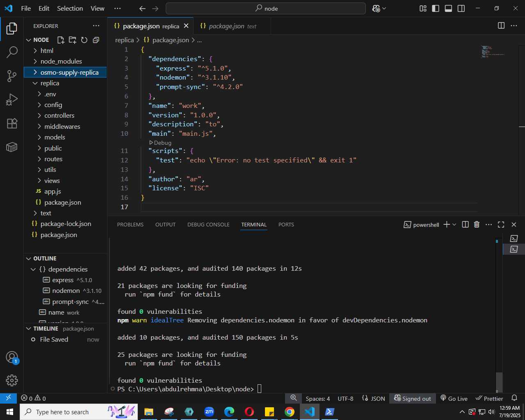Click the Go Live status bar button
The height and width of the screenshot is (420, 525).
tap(454, 398)
